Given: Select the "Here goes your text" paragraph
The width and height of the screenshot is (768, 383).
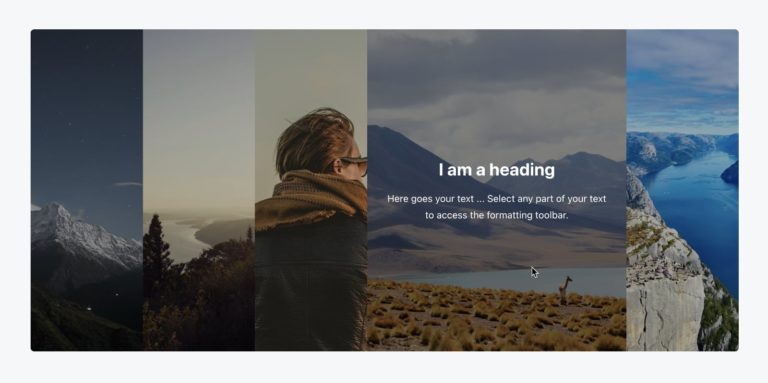Looking at the screenshot, I should tap(497, 207).
